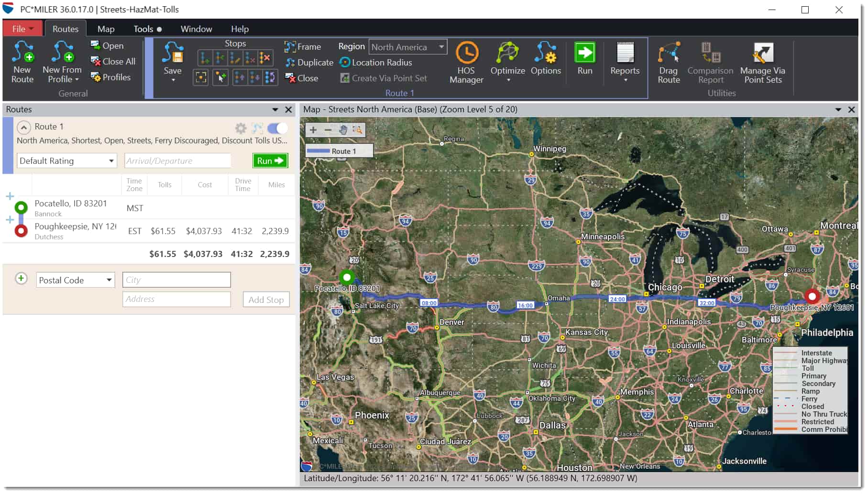
Task: Click the green Run icon in ribbon
Action: point(586,53)
